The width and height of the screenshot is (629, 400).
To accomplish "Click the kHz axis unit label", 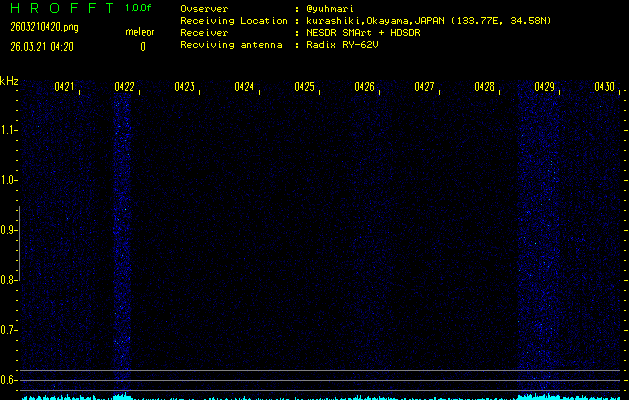I will pyautogui.click(x=9, y=81).
